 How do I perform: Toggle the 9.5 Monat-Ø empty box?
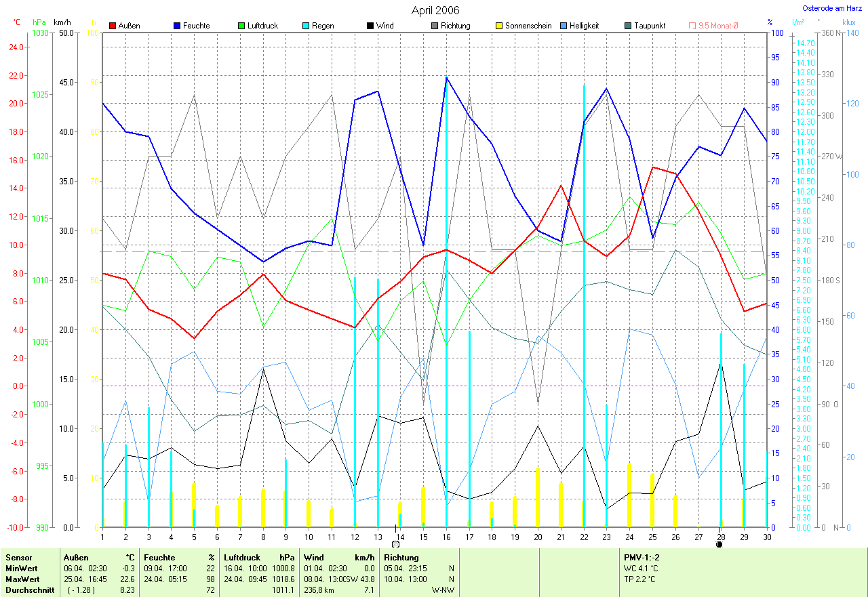(x=692, y=26)
